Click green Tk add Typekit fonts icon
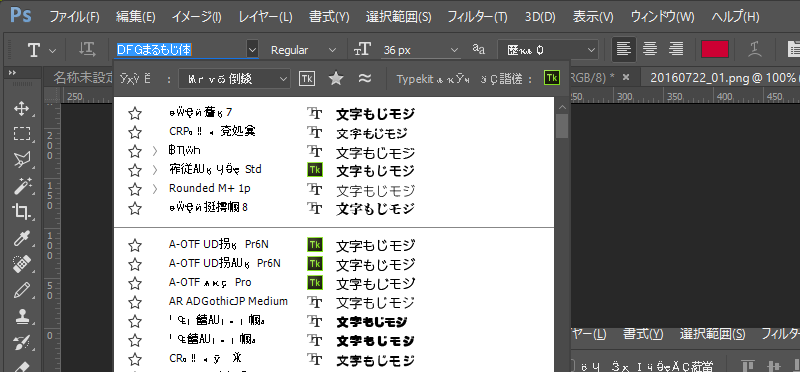The image size is (800, 372). click(552, 78)
